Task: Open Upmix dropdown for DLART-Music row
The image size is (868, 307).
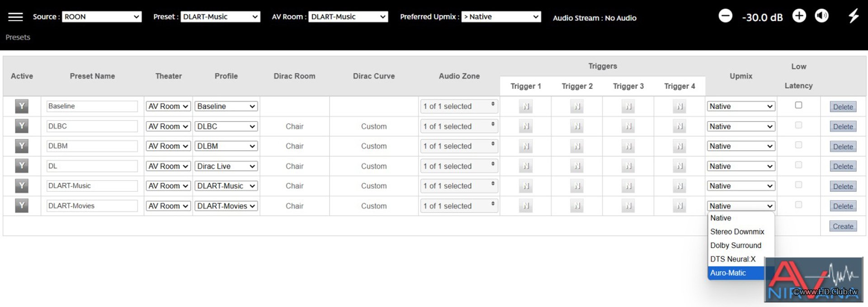Action: [741, 186]
